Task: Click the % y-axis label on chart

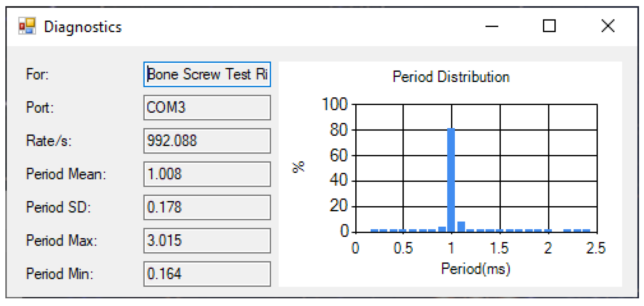Action: click(298, 167)
